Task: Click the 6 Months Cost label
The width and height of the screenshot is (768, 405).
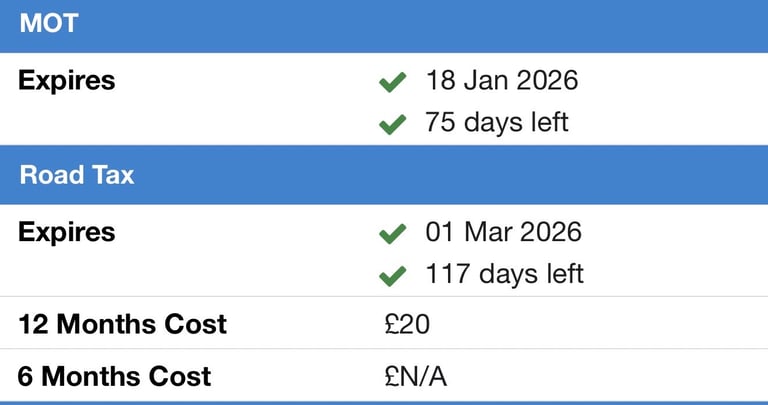Action: (114, 377)
